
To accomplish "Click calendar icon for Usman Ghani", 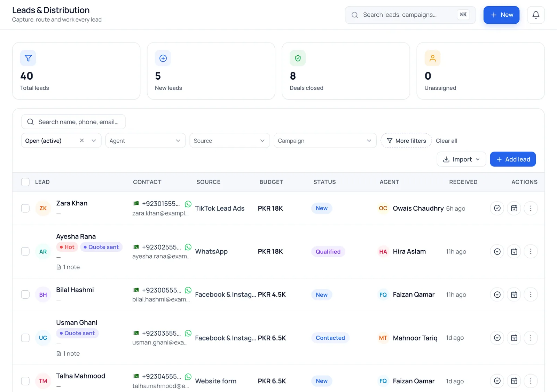I will [x=514, y=338].
